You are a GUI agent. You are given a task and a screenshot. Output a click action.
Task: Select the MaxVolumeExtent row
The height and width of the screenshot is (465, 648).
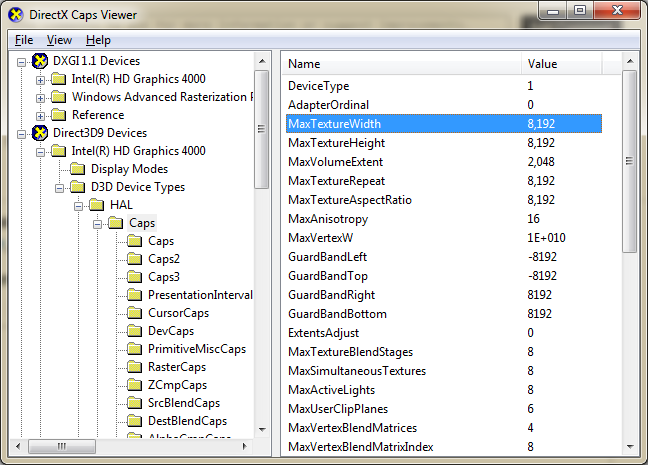444,162
